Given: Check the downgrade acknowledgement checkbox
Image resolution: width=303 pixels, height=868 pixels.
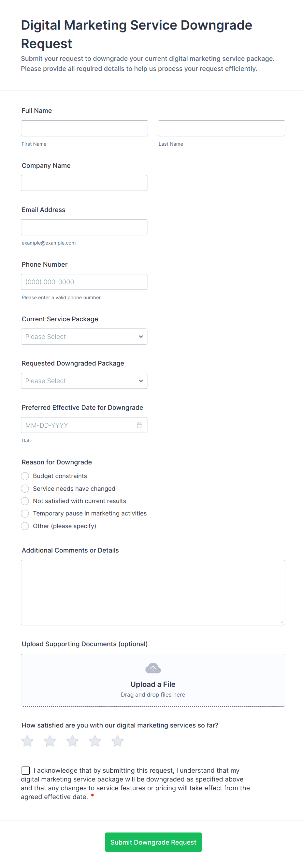Looking at the screenshot, I should pos(26,770).
